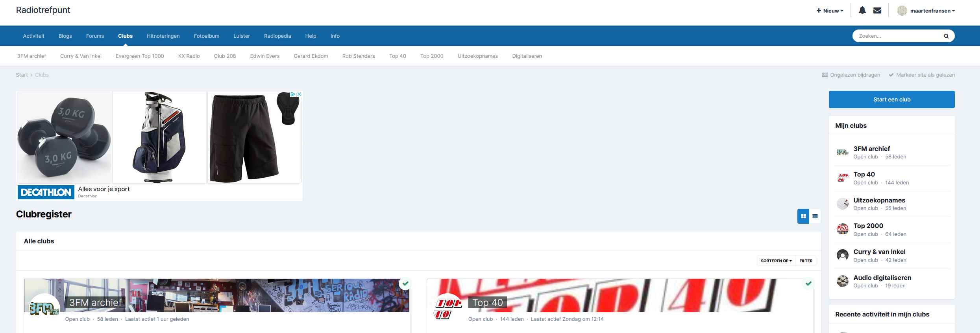Click in the Zoeken search field

(897, 36)
